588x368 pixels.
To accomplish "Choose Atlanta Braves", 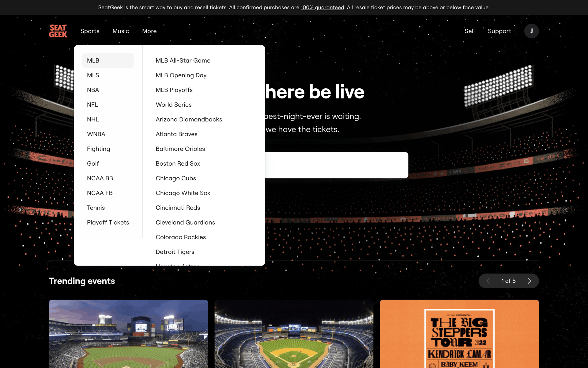I will click(176, 134).
